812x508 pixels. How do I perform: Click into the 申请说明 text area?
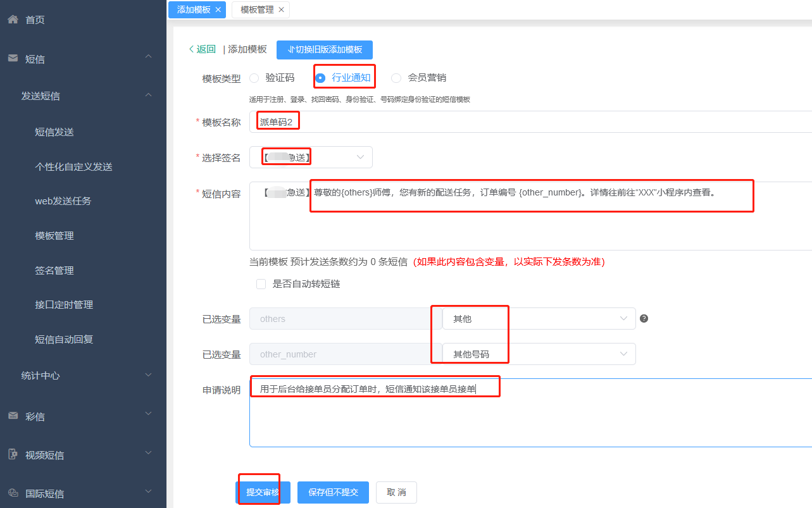click(530, 412)
